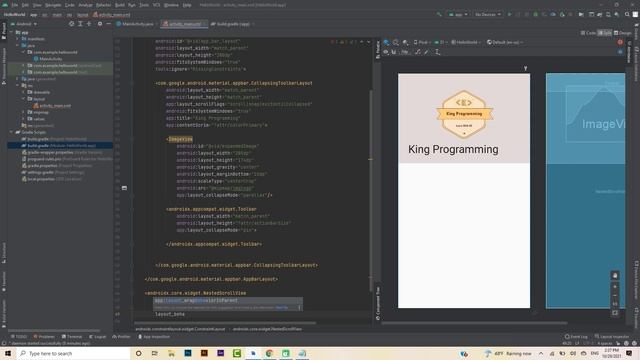Open the HelloWorld theme dropdown

point(466,42)
